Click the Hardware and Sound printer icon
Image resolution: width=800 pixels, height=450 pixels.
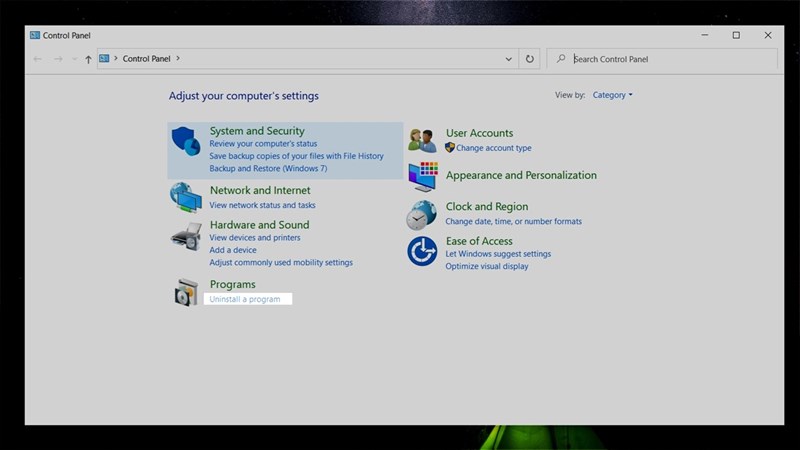coord(186,237)
